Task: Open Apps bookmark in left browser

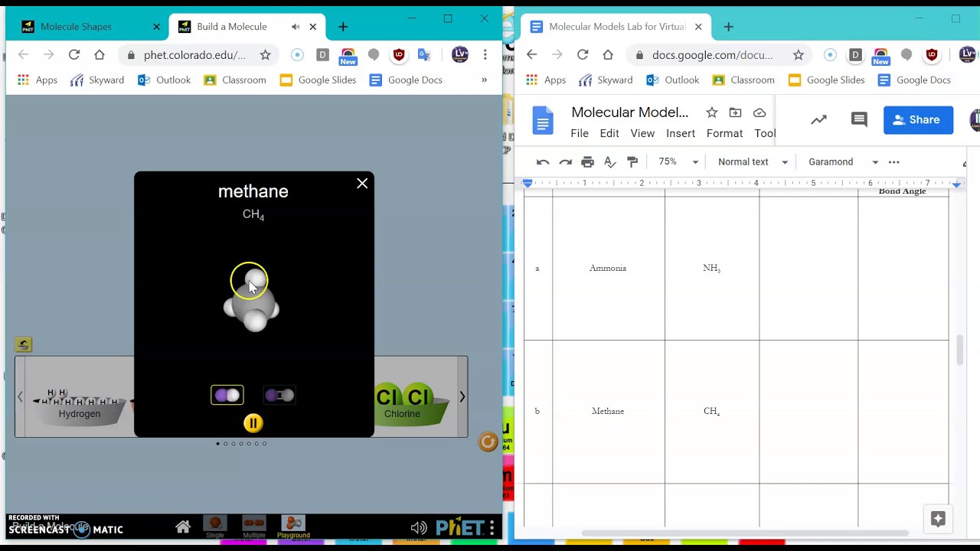Action: 38,80
